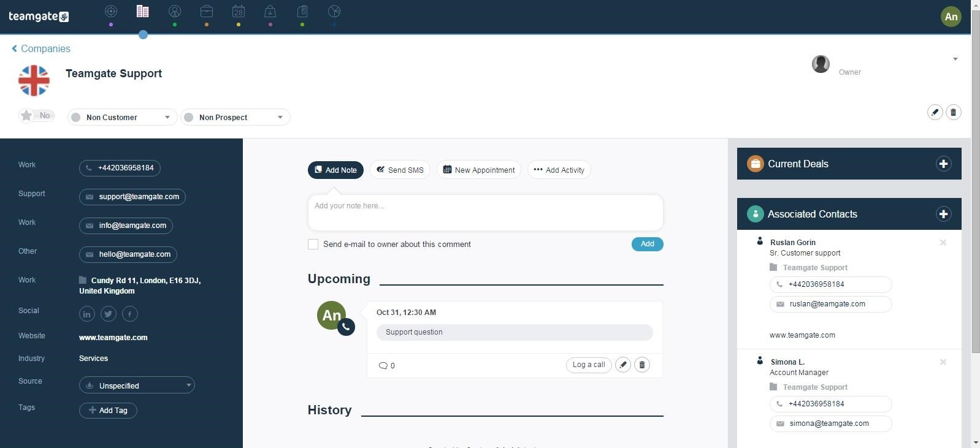
Task: Select the New Appointment tab
Action: [x=479, y=170]
